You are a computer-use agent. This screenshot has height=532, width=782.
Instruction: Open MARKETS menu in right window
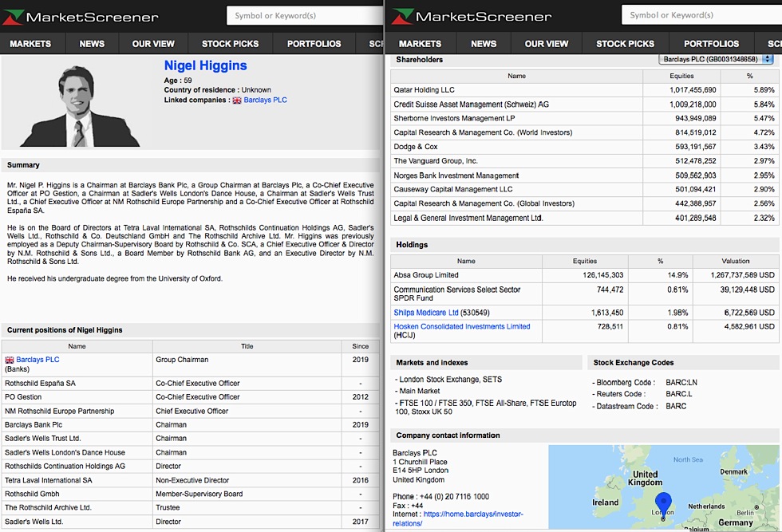pos(420,44)
